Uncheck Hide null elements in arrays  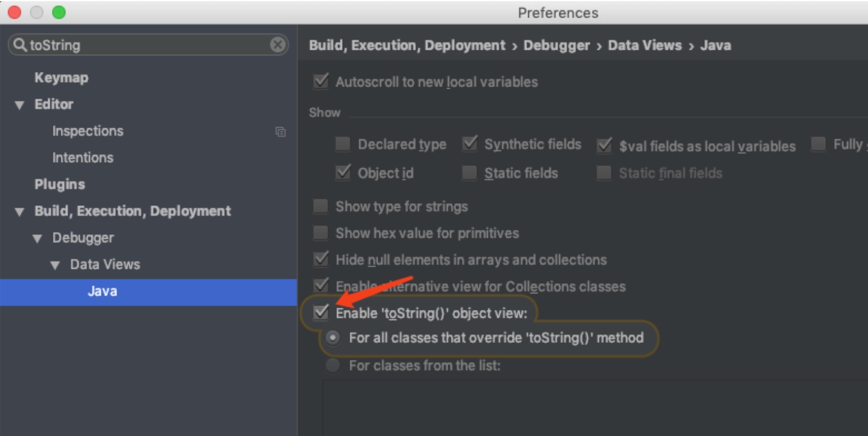coord(321,260)
